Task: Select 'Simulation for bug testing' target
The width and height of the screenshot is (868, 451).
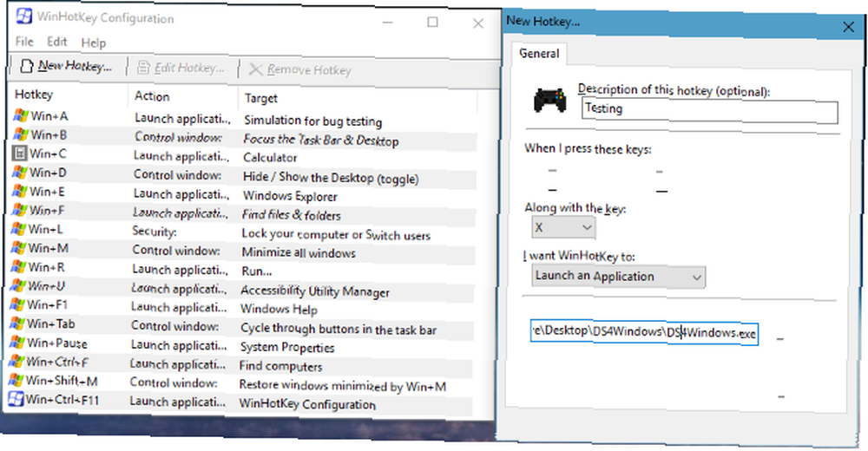Action: [x=312, y=121]
